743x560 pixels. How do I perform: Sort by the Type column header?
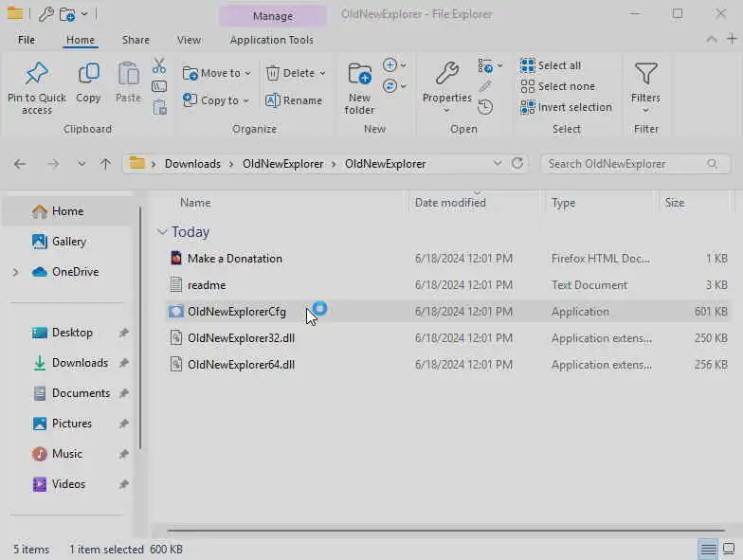pos(563,203)
